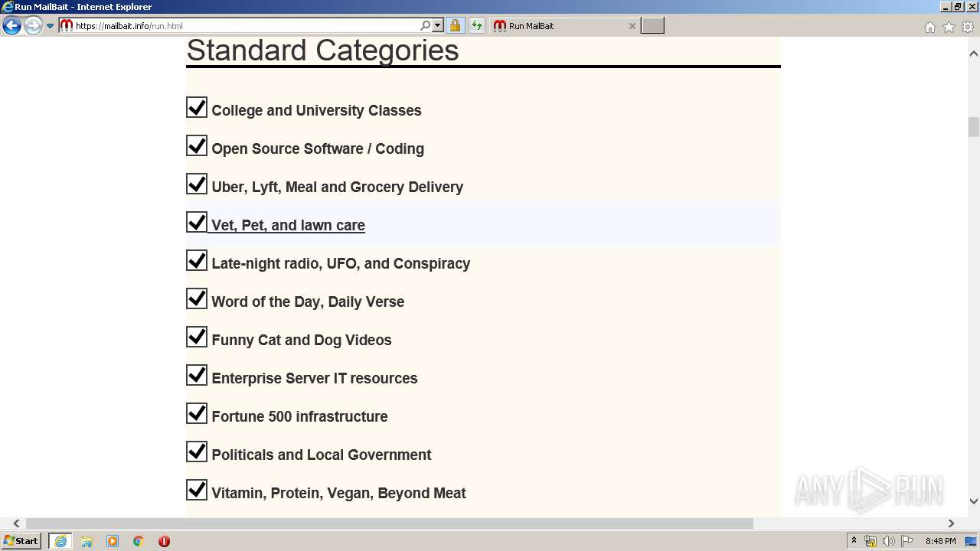
Task: Go forward with the browser Forward arrow
Action: click(x=33, y=26)
